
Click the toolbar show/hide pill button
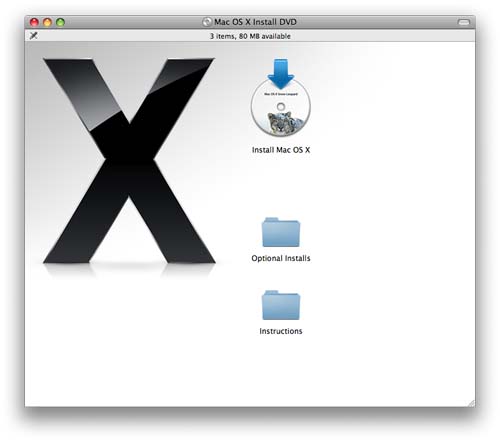464,22
